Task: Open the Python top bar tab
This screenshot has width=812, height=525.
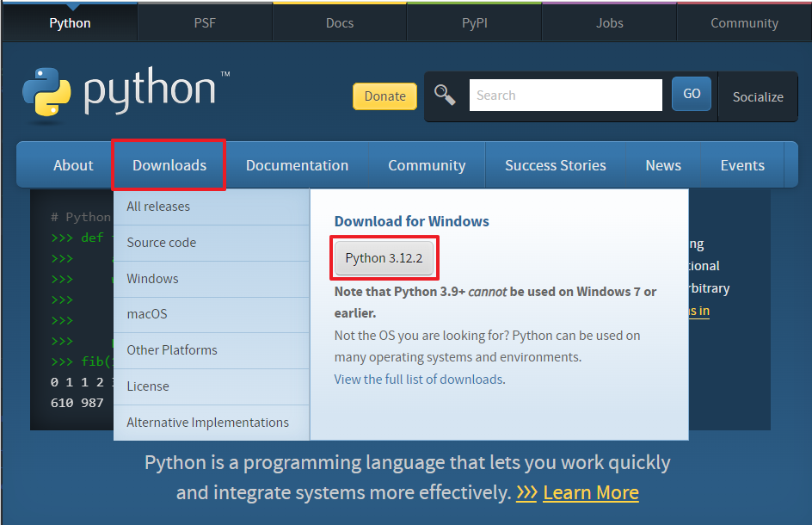Action: (x=70, y=22)
